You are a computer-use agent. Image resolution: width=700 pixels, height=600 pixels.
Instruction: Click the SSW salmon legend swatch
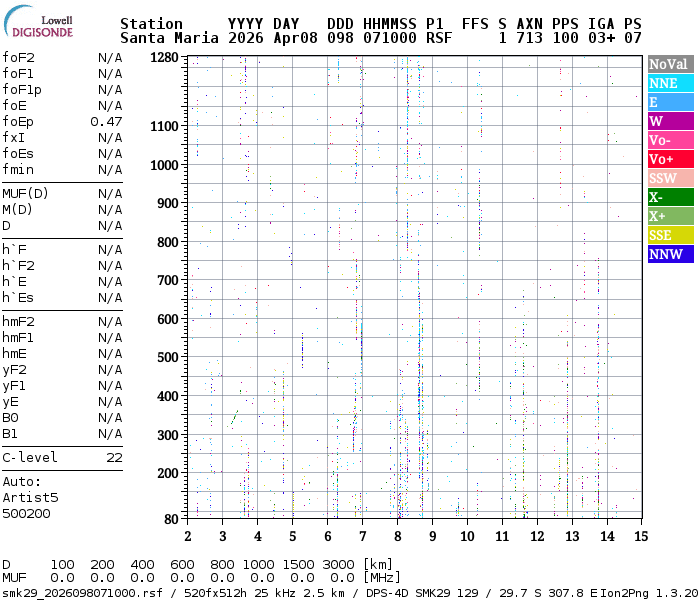(670, 178)
